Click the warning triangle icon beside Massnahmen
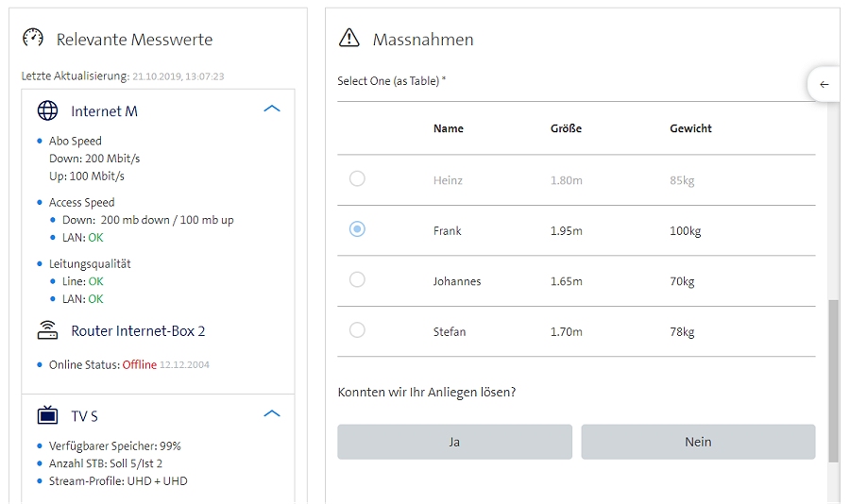The height and width of the screenshot is (504, 850). 349,38
